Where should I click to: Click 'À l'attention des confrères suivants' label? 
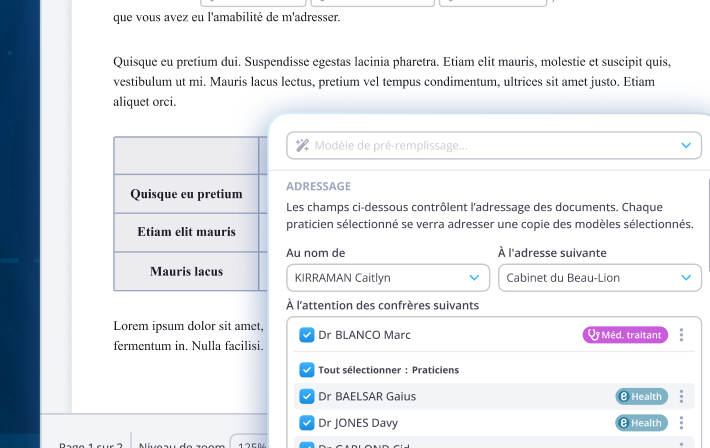coord(383,305)
